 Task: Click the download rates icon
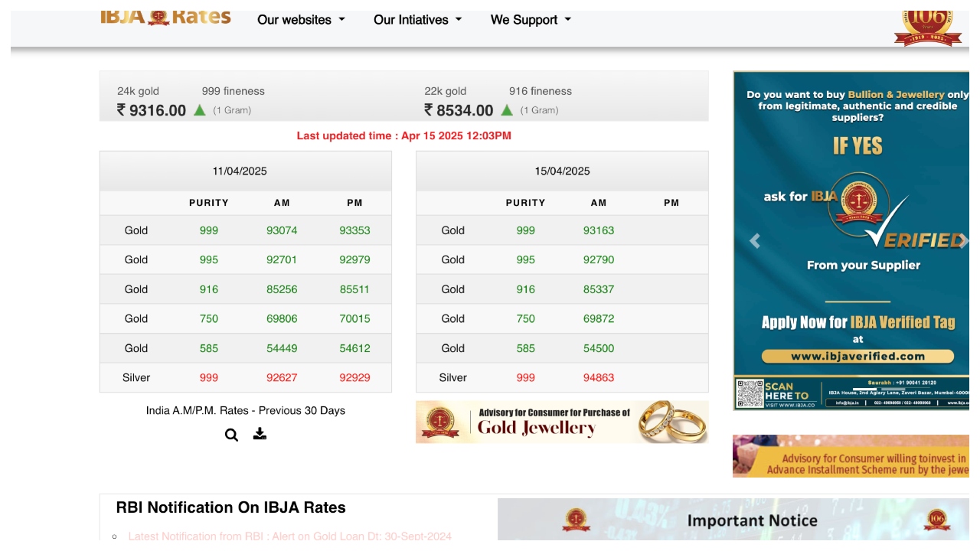(x=260, y=434)
